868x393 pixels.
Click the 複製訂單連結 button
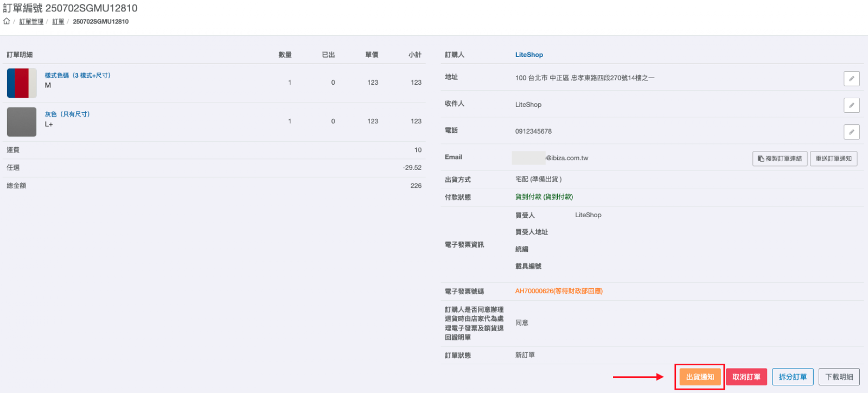[780, 159]
